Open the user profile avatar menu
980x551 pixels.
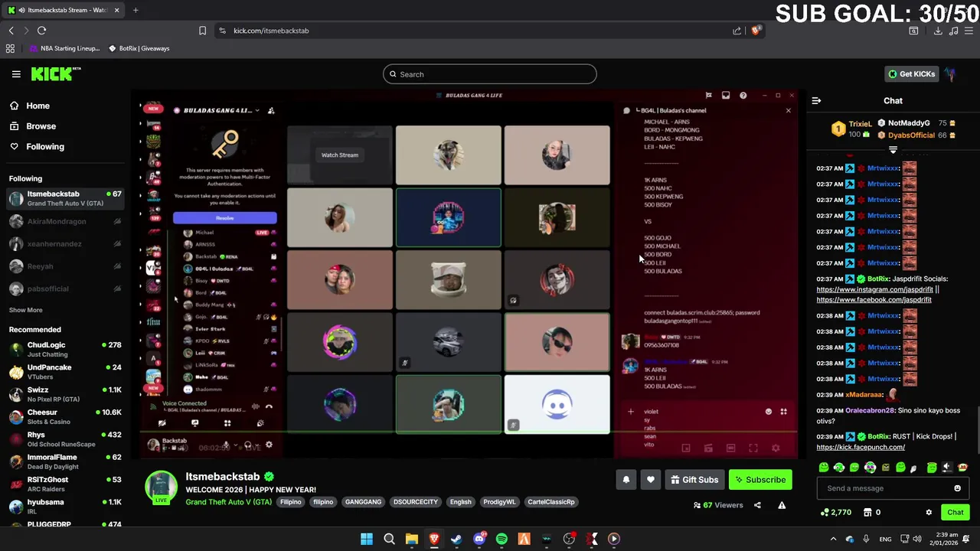click(x=950, y=74)
